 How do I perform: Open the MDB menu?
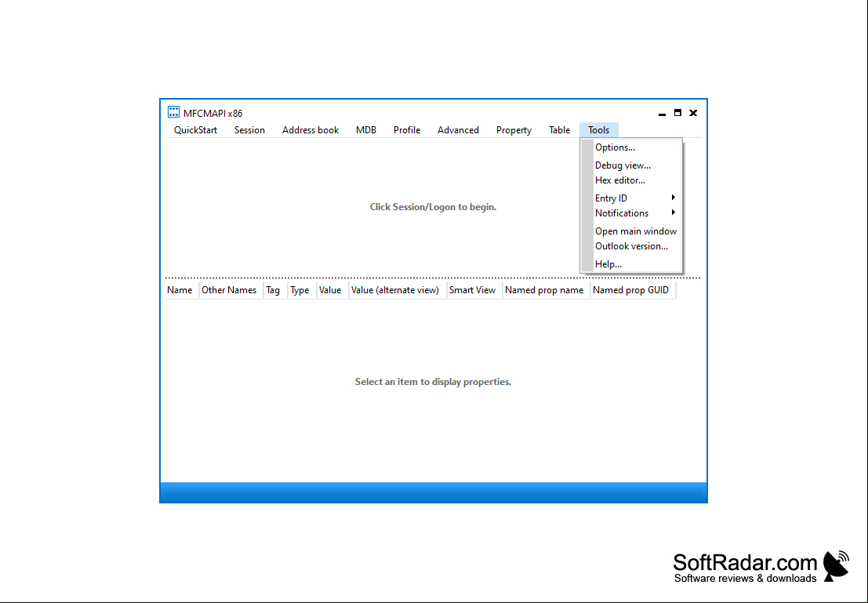[366, 130]
